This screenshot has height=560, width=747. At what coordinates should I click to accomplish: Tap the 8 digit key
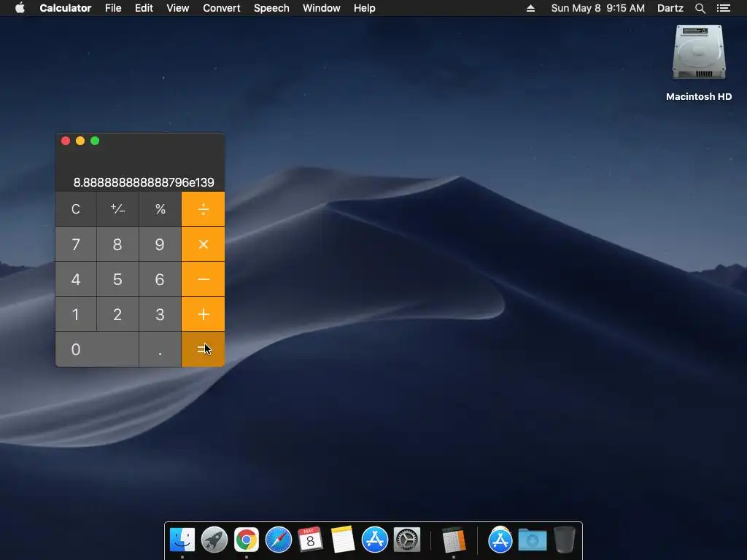point(117,244)
